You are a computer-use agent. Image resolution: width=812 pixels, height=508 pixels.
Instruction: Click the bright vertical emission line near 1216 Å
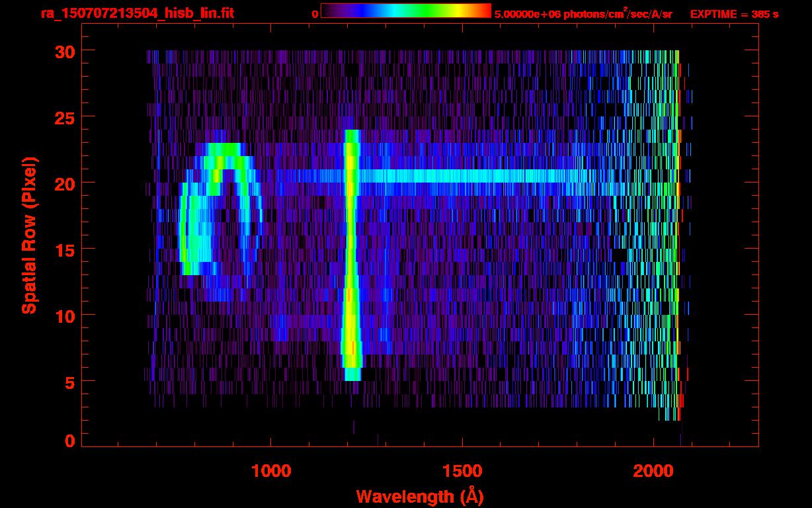(351, 255)
